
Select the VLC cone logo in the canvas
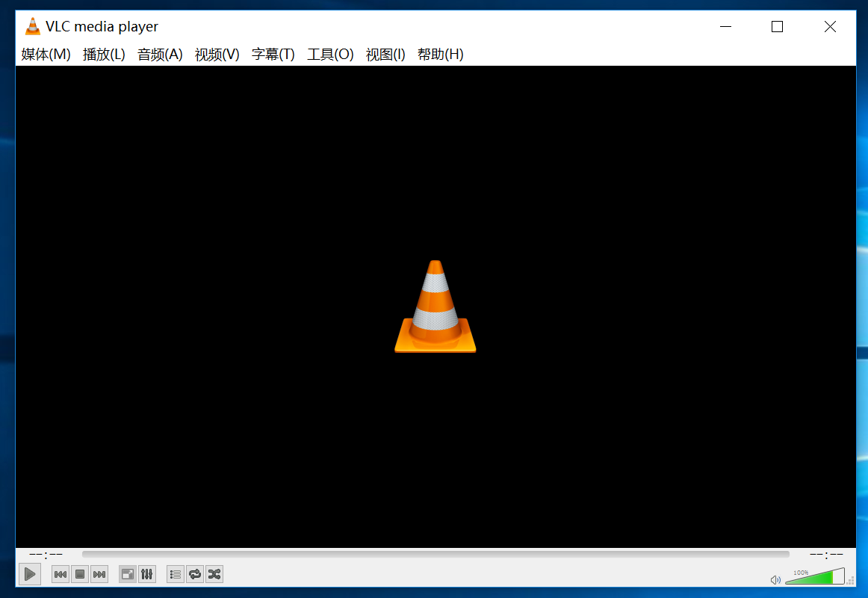(x=435, y=306)
